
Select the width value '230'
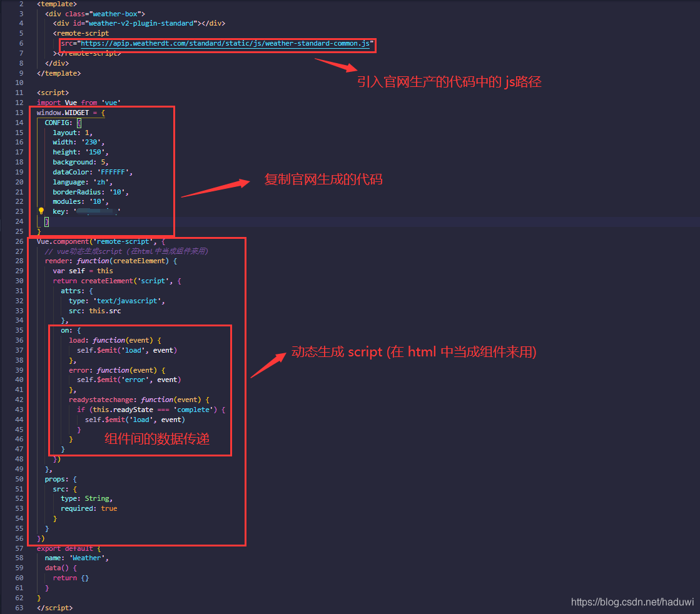click(91, 142)
